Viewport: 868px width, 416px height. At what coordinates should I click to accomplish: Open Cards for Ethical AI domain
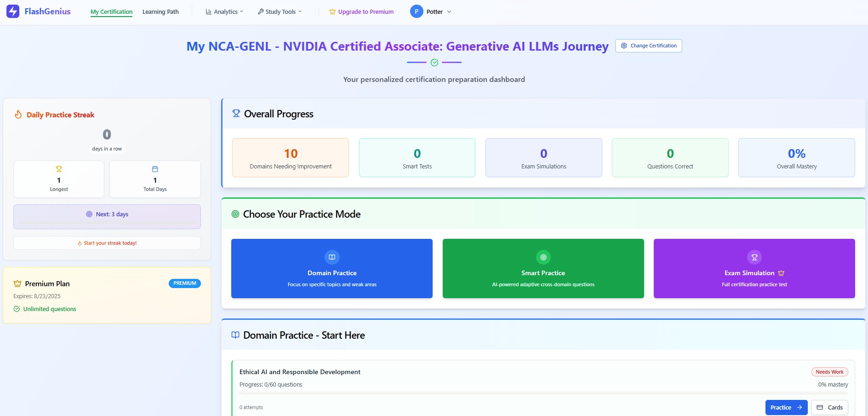[829, 407]
